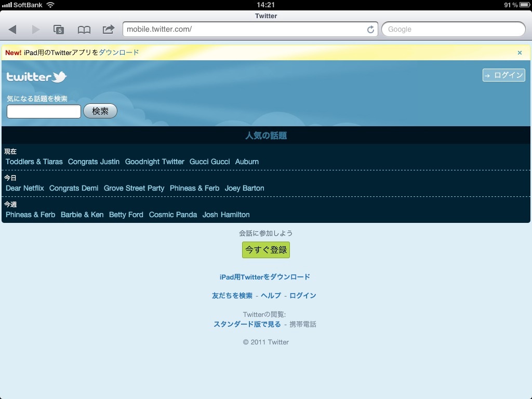Screen dimensions: 532x399
Task: Click the green 今すぐ登録 button
Action: (265, 250)
